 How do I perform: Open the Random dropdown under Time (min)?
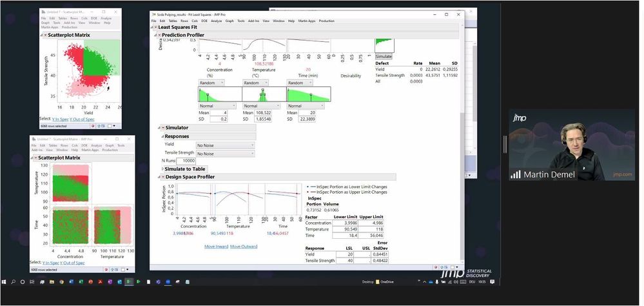pos(299,83)
